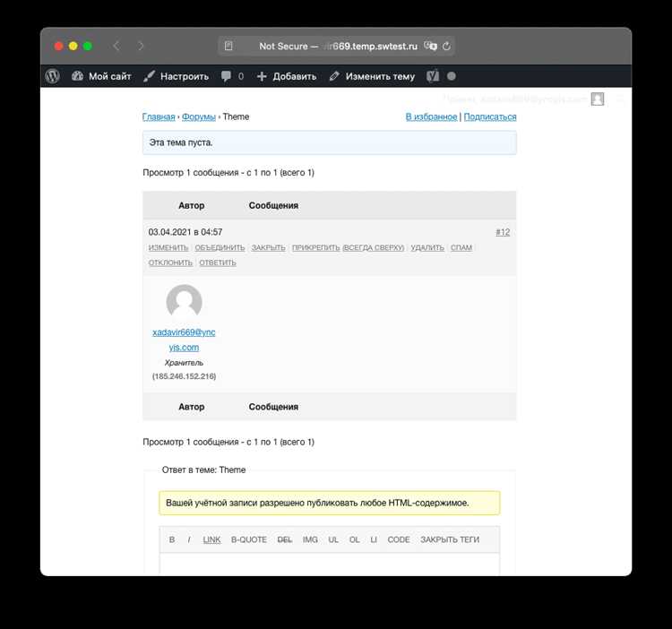
Task: Go to Форумы breadcrumb link
Action: [x=198, y=116]
